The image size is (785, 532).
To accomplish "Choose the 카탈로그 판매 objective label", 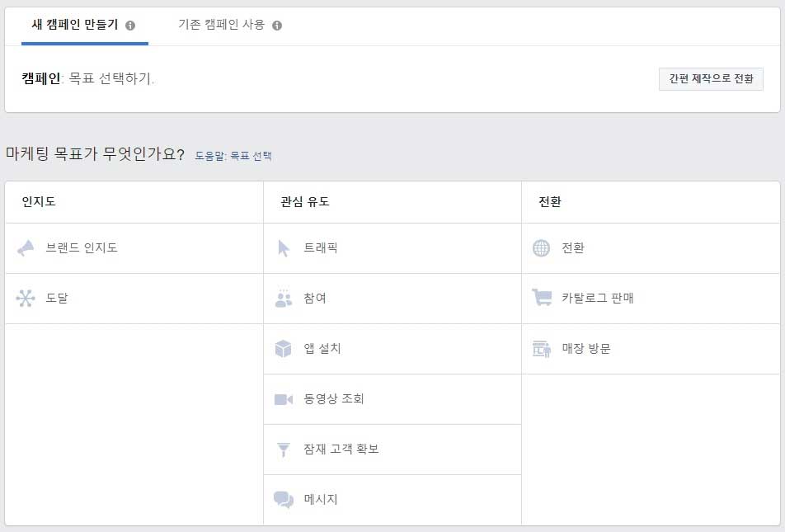I will tap(597, 298).
